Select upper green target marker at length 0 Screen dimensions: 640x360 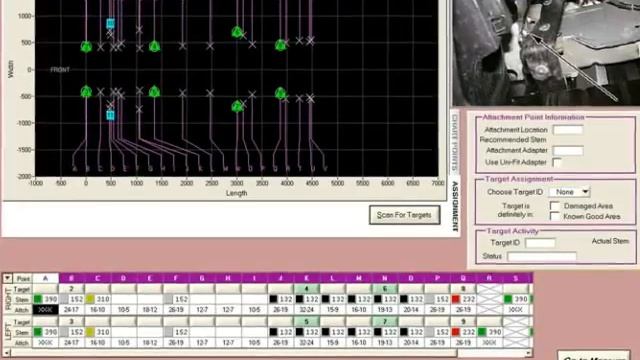click(86, 47)
